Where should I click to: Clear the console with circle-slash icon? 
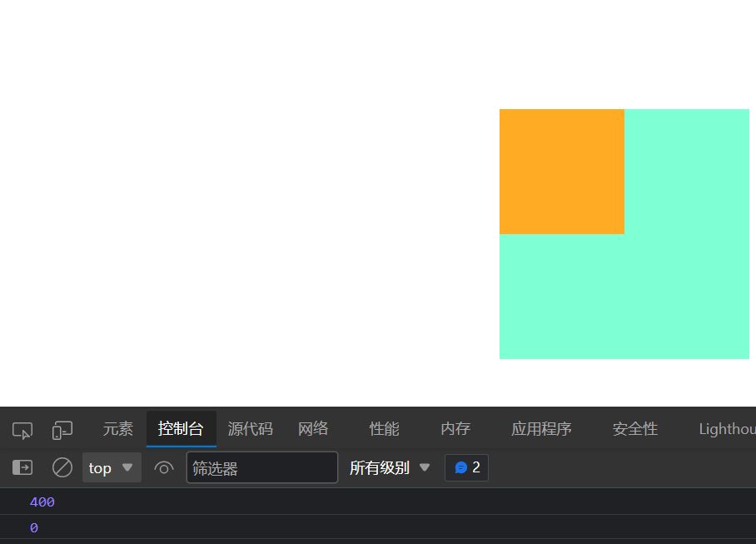pyautogui.click(x=62, y=467)
